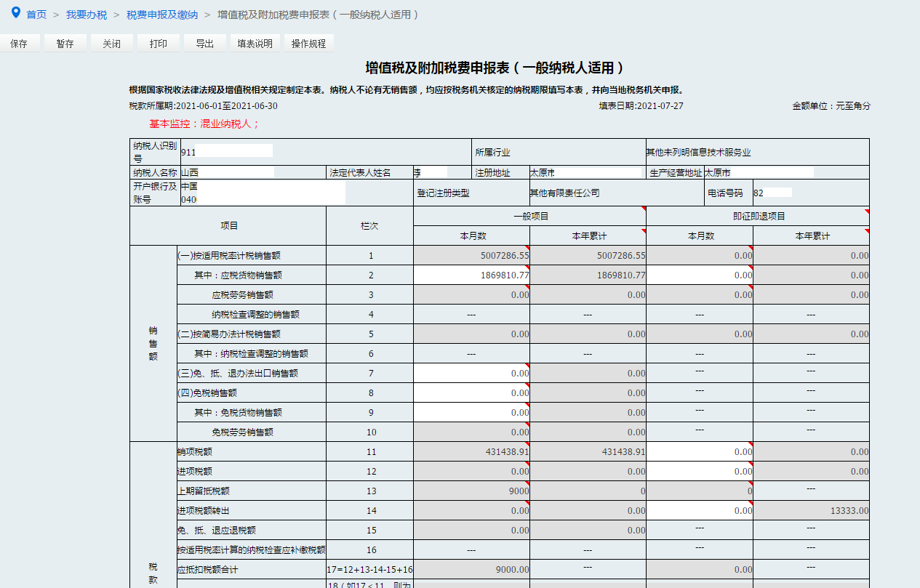The width and height of the screenshot is (920, 588).
Task: Click row label 免税劳务销售额
Action: 243,432
